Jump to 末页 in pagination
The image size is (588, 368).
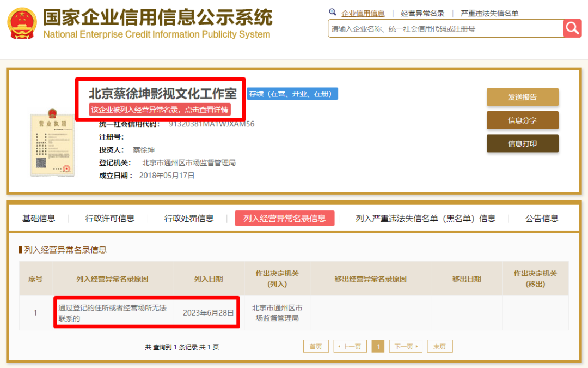440,346
